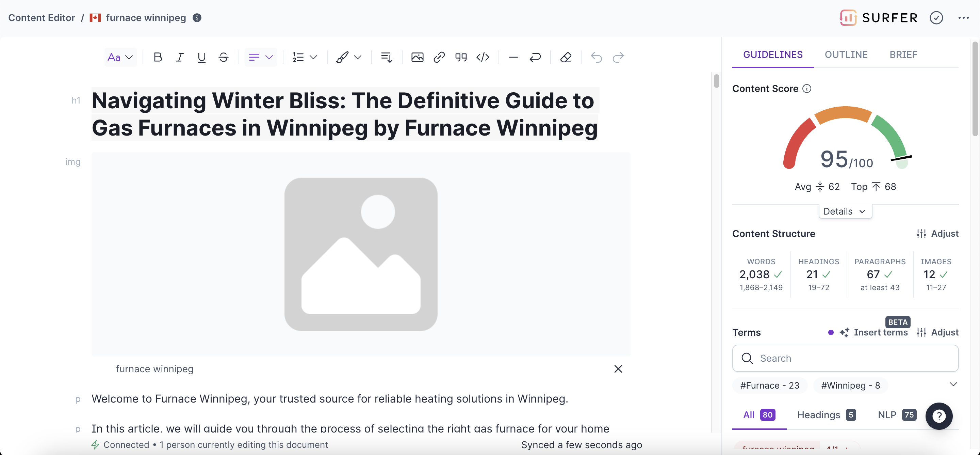This screenshot has height=455, width=980.
Task: Go to Content Editor breadcrumb
Action: [42, 18]
